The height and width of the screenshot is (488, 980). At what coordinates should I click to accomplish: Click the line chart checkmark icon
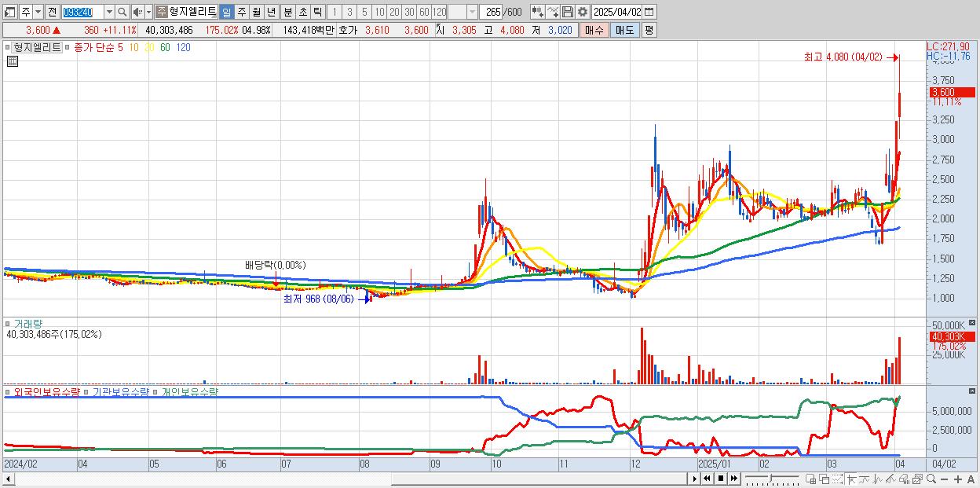pyautogui.click(x=553, y=12)
